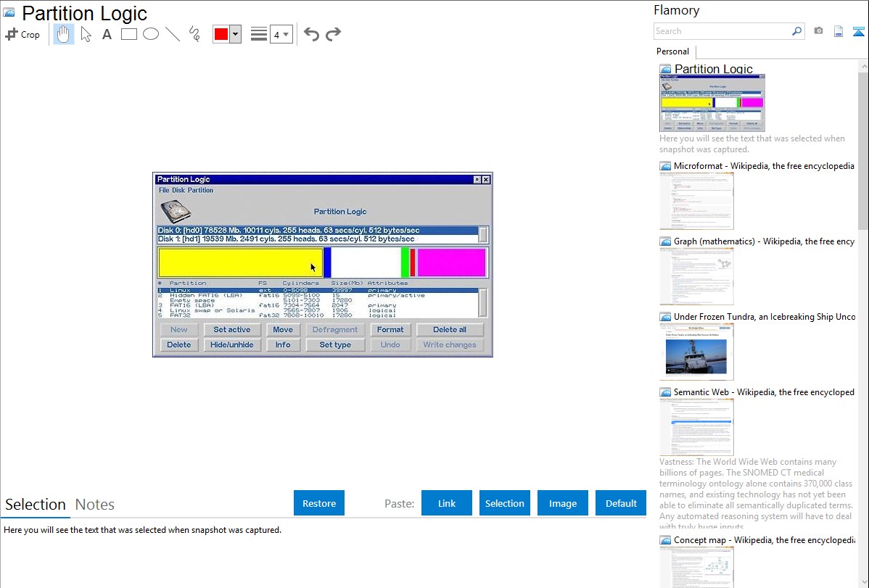Open the Semantic Web snapshot thumbnail

click(x=696, y=427)
